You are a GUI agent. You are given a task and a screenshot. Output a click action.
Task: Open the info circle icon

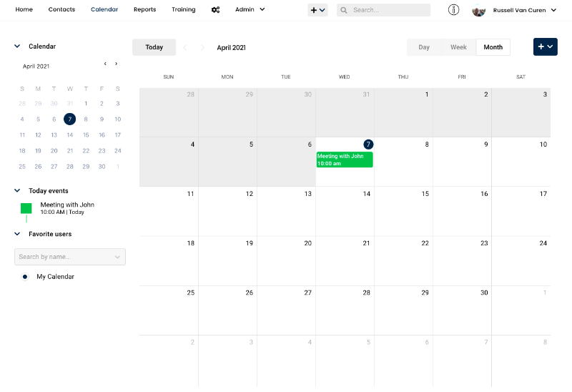point(453,10)
